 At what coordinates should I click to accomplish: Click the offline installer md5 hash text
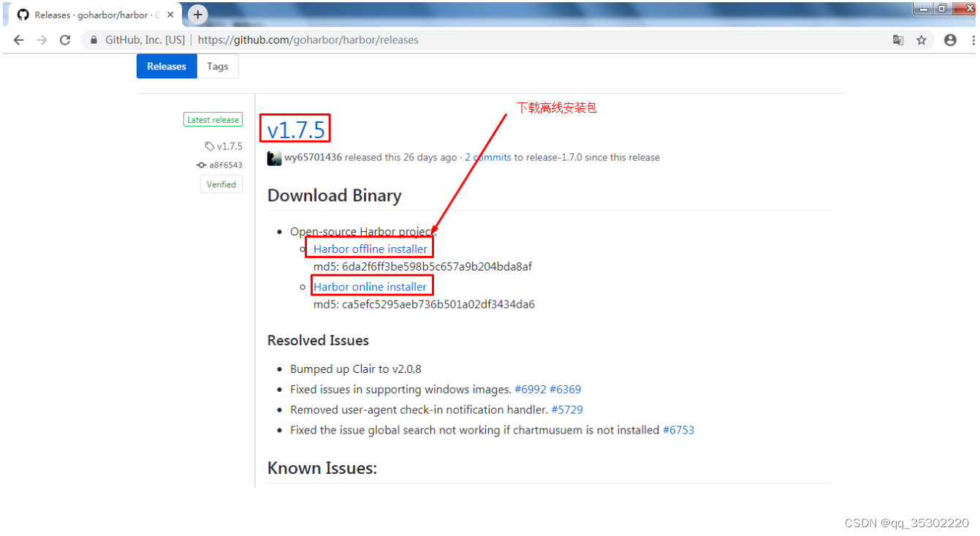tap(422, 267)
